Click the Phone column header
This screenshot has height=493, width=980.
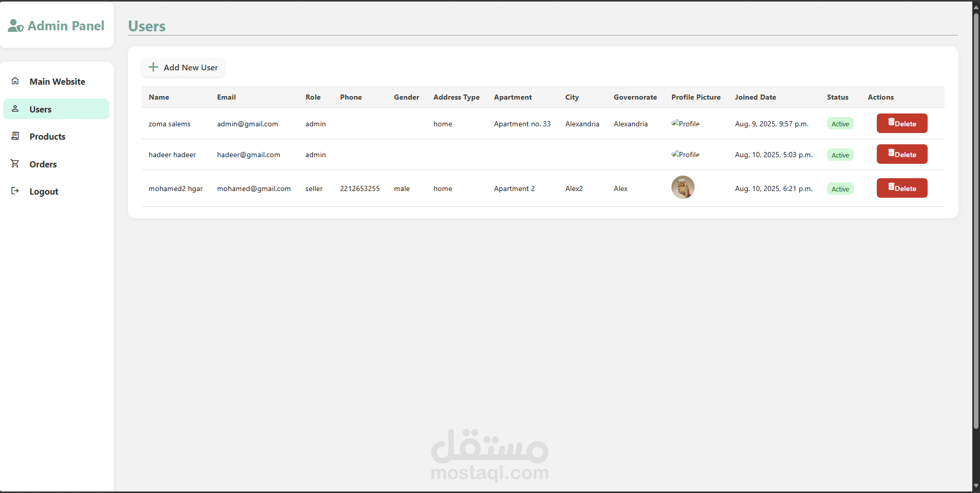coord(351,97)
